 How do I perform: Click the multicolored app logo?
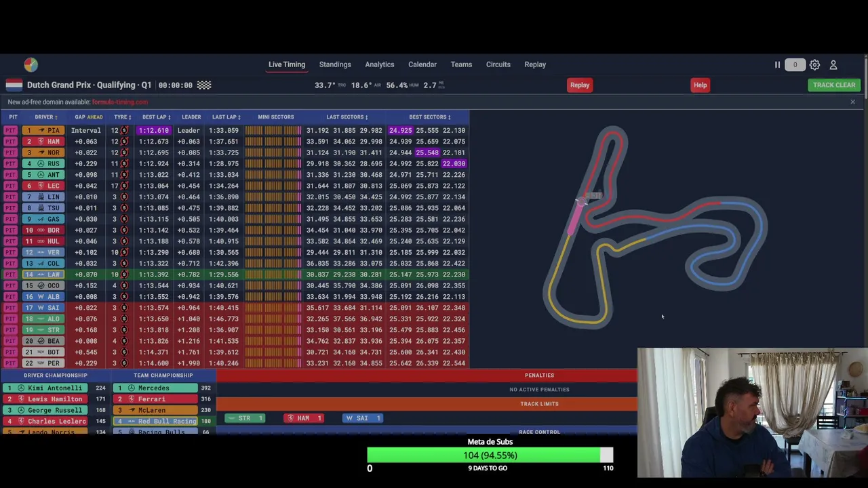[x=31, y=64]
